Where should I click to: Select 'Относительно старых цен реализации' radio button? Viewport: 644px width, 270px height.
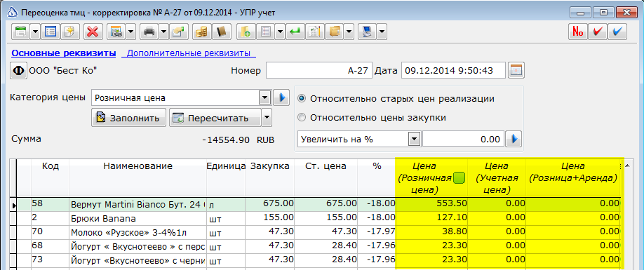302,99
